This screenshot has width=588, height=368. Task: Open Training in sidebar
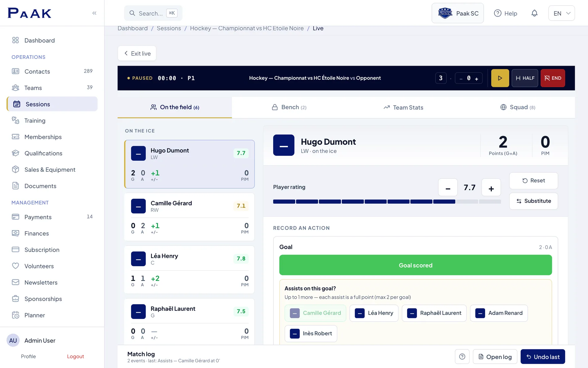[x=52, y=121]
